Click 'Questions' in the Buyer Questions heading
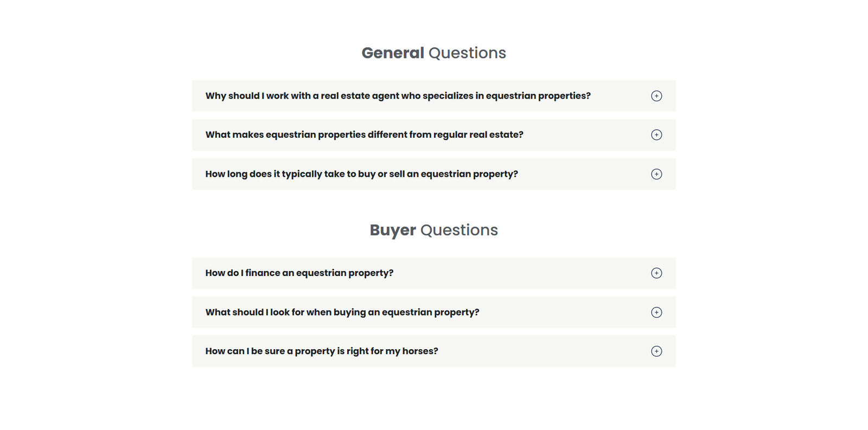The image size is (868, 430). click(459, 230)
